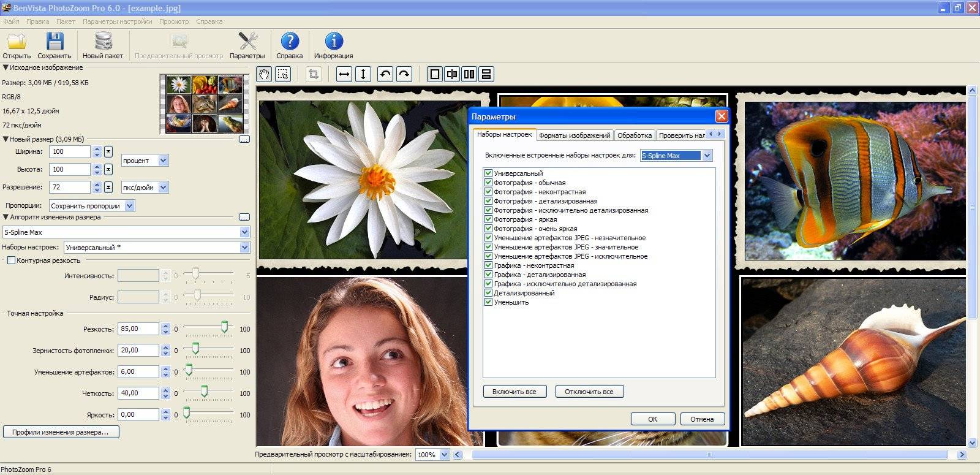This screenshot has height=475, width=980.
Task: Select the hand pan tool
Action: (x=264, y=74)
